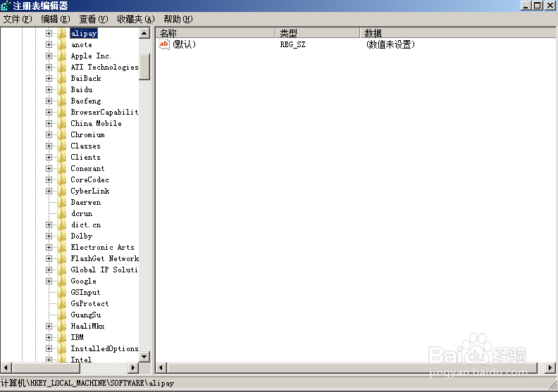Select the Intel tree key

point(81,360)
